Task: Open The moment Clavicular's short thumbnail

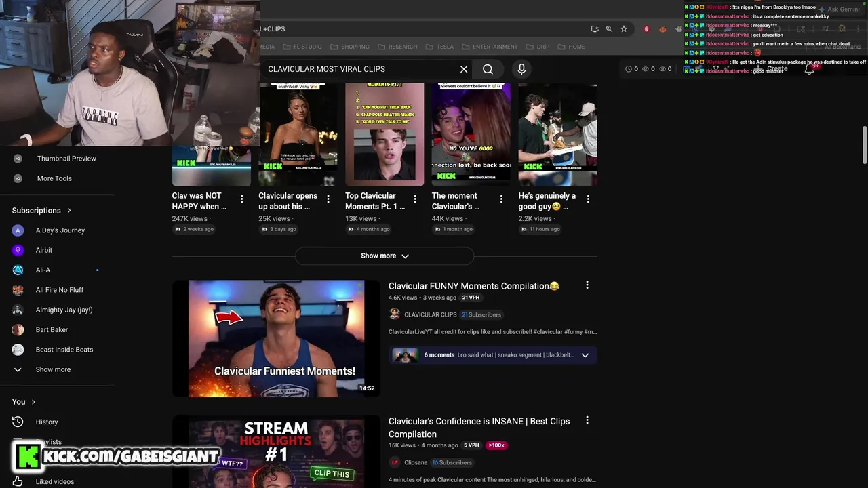Action: tap(471, 134)
